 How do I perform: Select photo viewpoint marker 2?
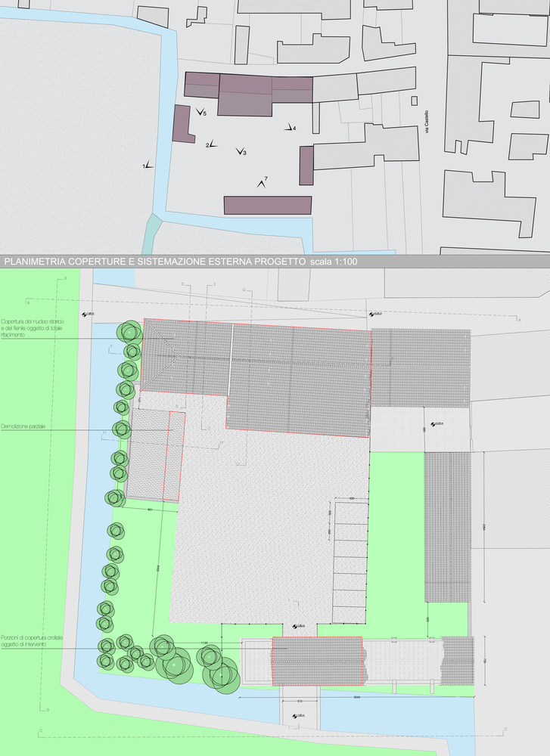(211, 143)
